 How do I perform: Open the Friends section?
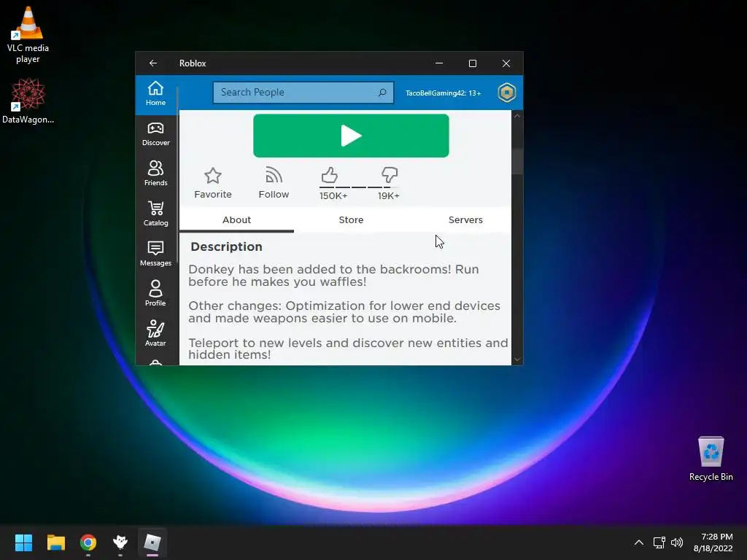(156, 174)
